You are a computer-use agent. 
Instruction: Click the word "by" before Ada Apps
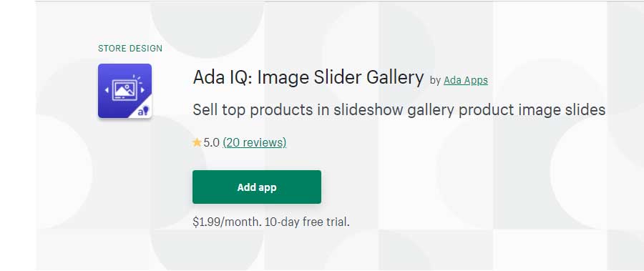tap(435, 81)
